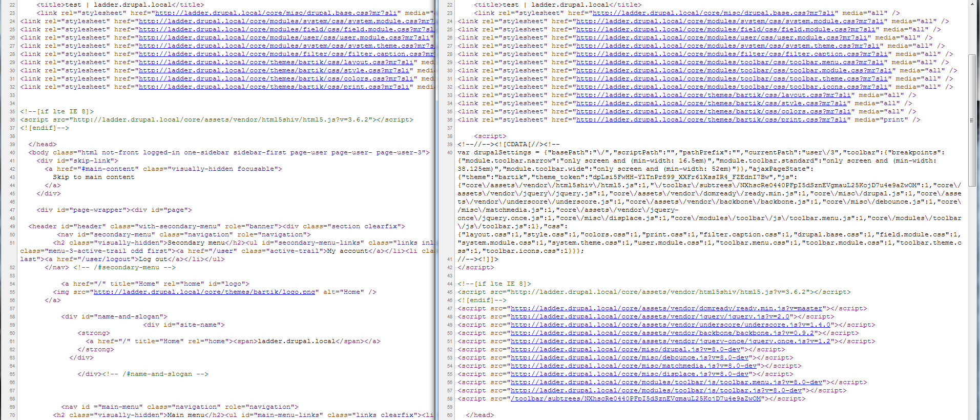Open the system.theme.css link in the right pane
This screenshot has height=420, width=980.
pyautogui.click(x=728, y=46)
